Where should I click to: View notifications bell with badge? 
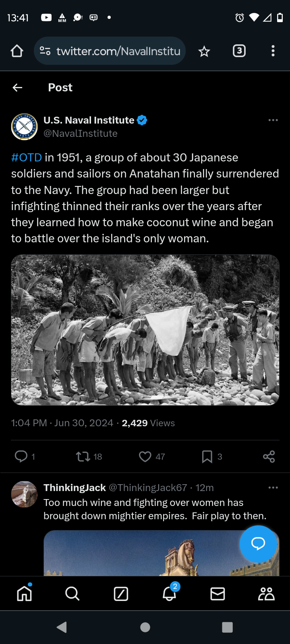(170, 592)
